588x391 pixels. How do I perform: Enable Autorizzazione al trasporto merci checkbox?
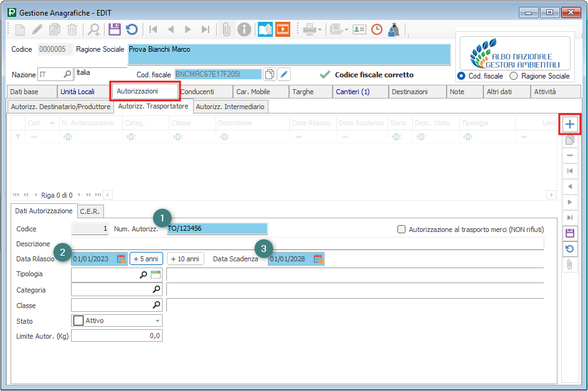402,229
